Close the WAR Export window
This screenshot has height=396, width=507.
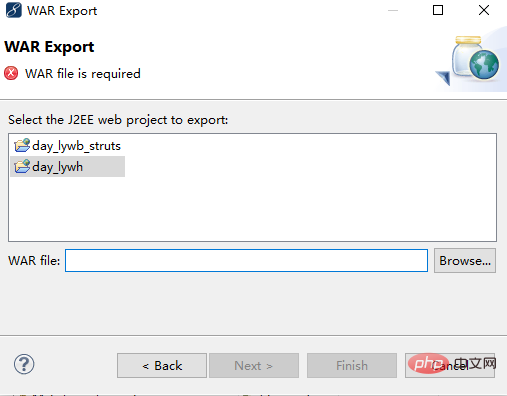[484, 10]
